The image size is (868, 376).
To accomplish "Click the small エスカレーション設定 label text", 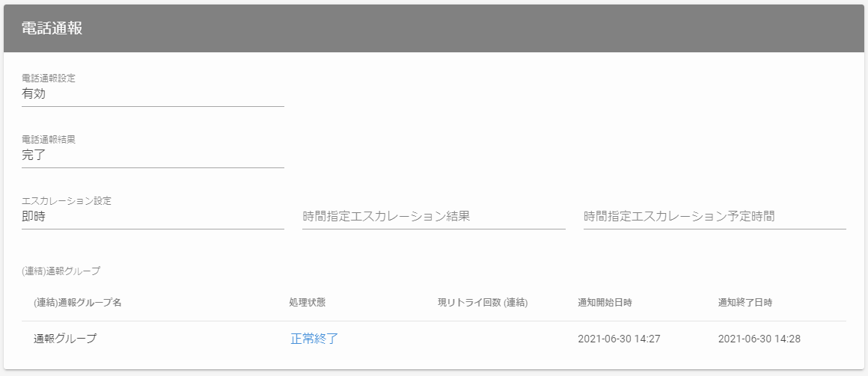I will (67, 200).
